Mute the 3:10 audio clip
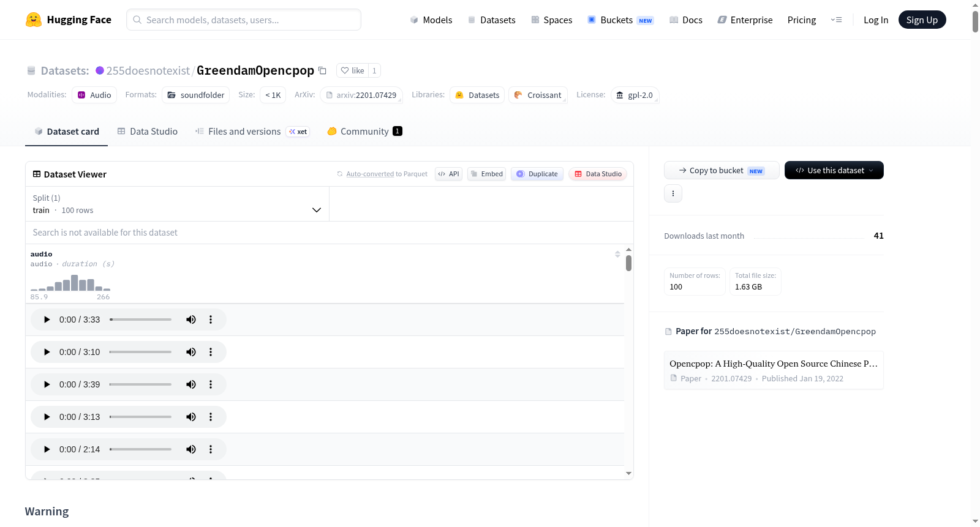The image size is (980, 527). click(x=191, y=352)
